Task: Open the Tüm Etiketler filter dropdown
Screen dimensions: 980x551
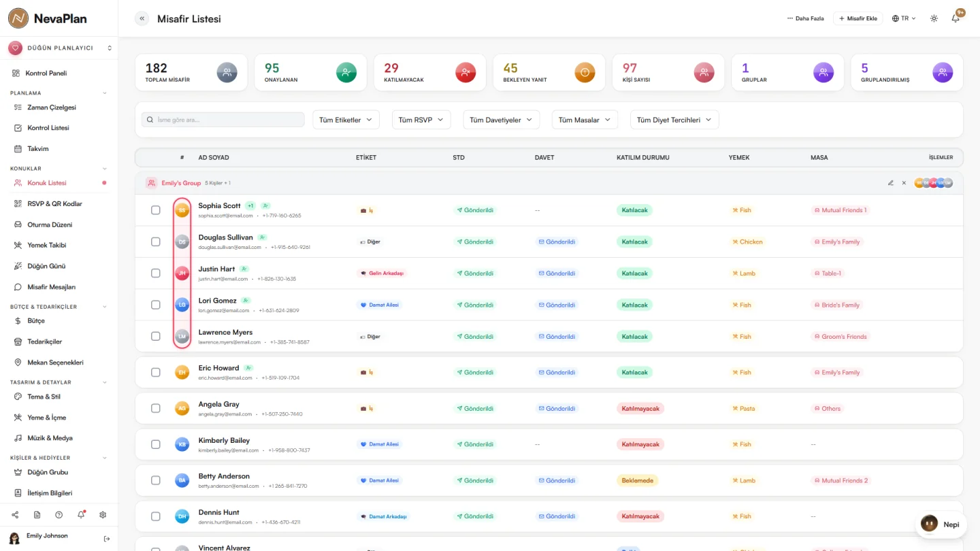Action: pos(346,120)
